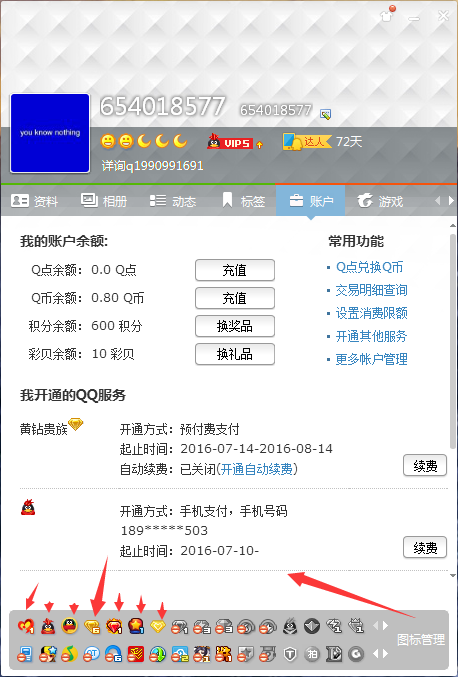Click the red penguin service icon above the icon bar
The height and width of the screenshot is (677, 458).
point(28,507)
